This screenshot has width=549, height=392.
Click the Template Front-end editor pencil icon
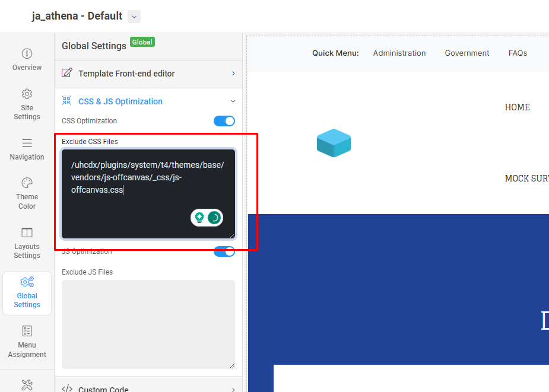[x=67, y=73]
